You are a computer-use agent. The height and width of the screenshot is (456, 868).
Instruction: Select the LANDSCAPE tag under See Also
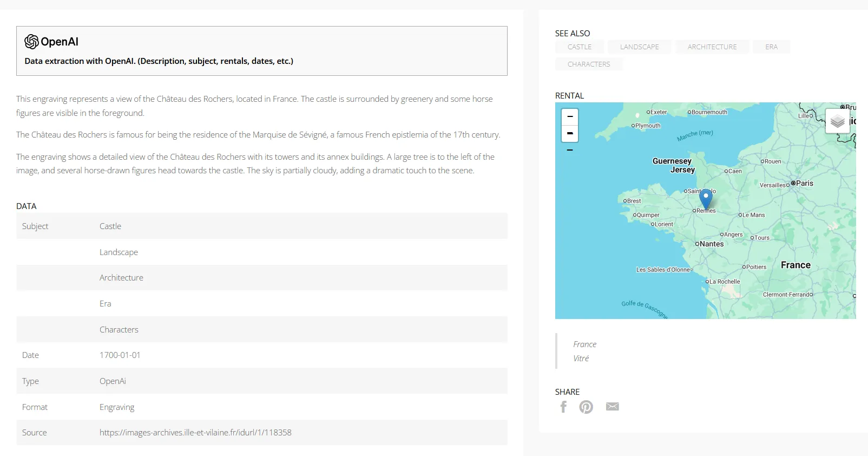639,47
